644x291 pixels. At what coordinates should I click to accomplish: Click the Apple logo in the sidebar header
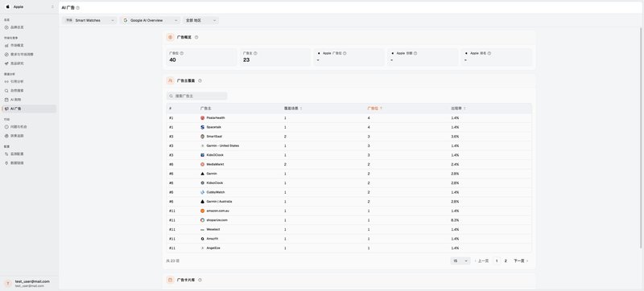point(8,7)
